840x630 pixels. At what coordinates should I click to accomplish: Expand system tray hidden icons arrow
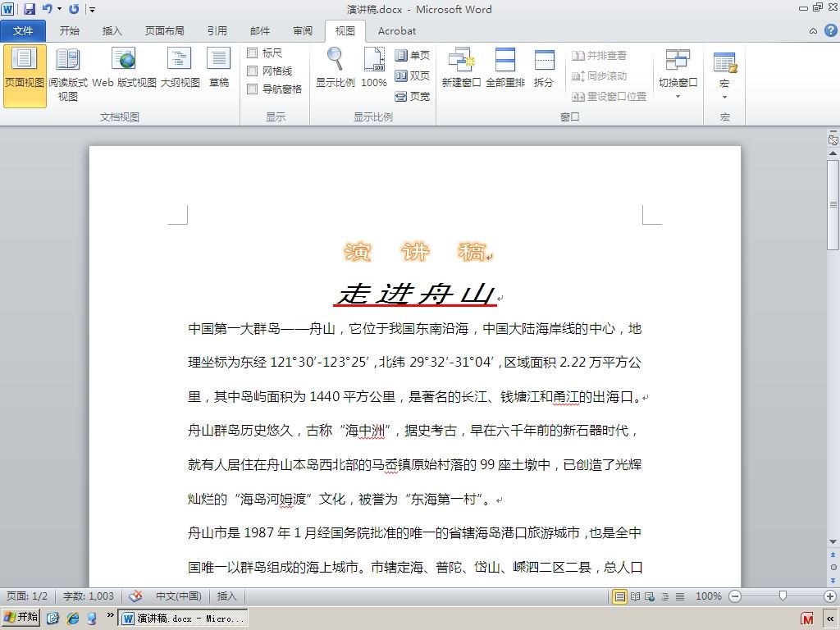pos(830,619)
